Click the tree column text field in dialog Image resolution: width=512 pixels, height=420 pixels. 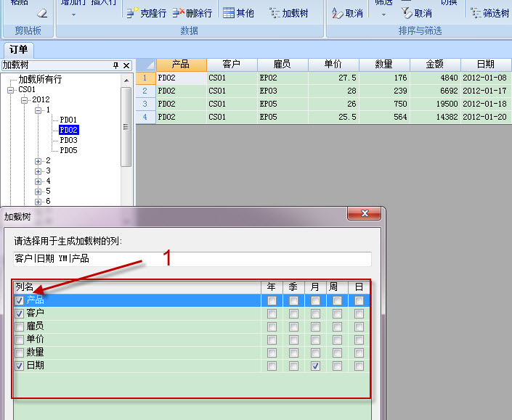point(192,258)
